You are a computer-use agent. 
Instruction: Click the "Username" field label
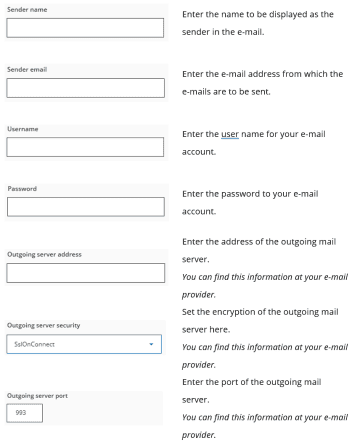[x=23, y=129]
